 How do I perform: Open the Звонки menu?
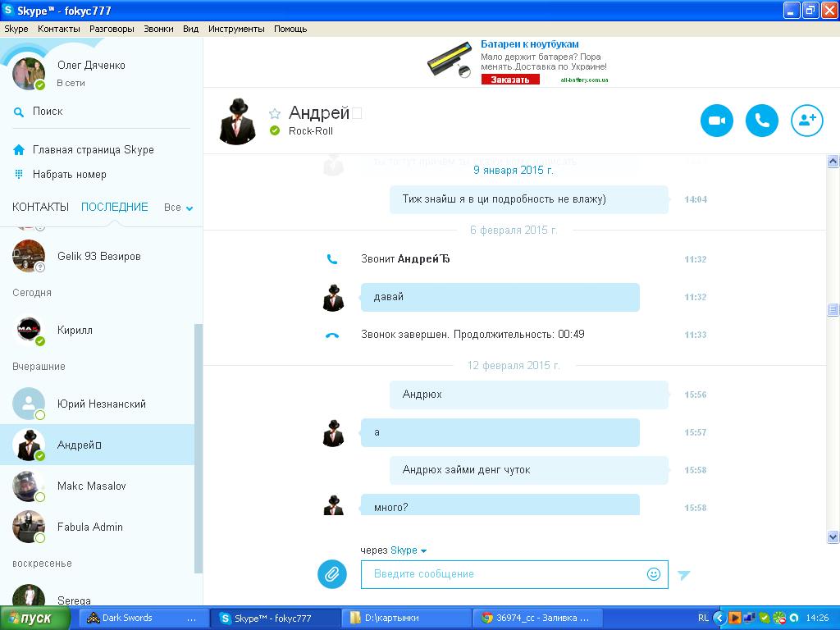[158, 29]
